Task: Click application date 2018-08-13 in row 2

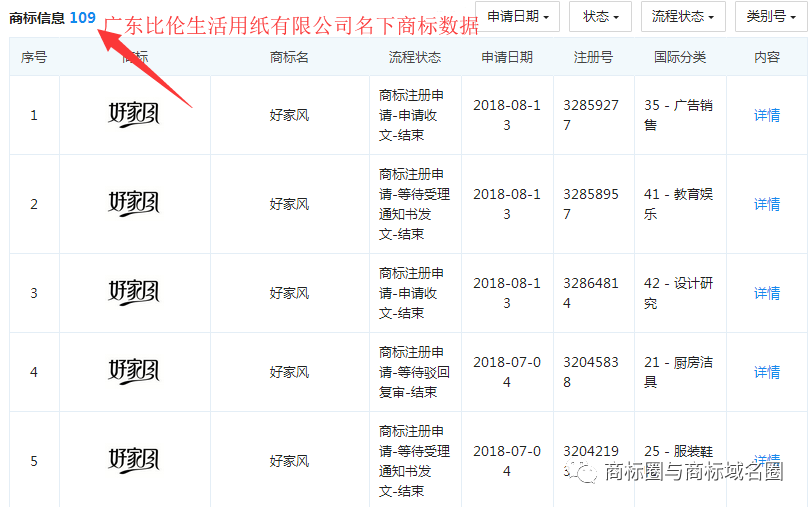Action: pyautogui.click(x=507, y=204)
